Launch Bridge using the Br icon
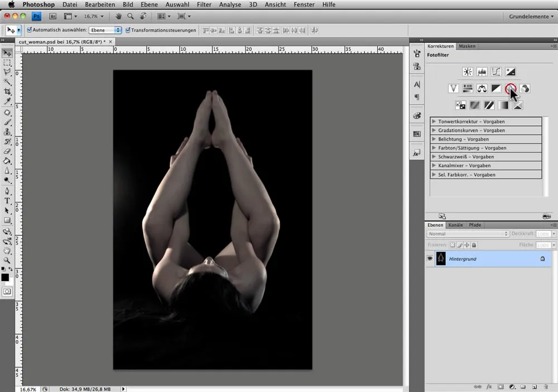Image resolution: width=558 pixels, height=392 pixels. 53,17
